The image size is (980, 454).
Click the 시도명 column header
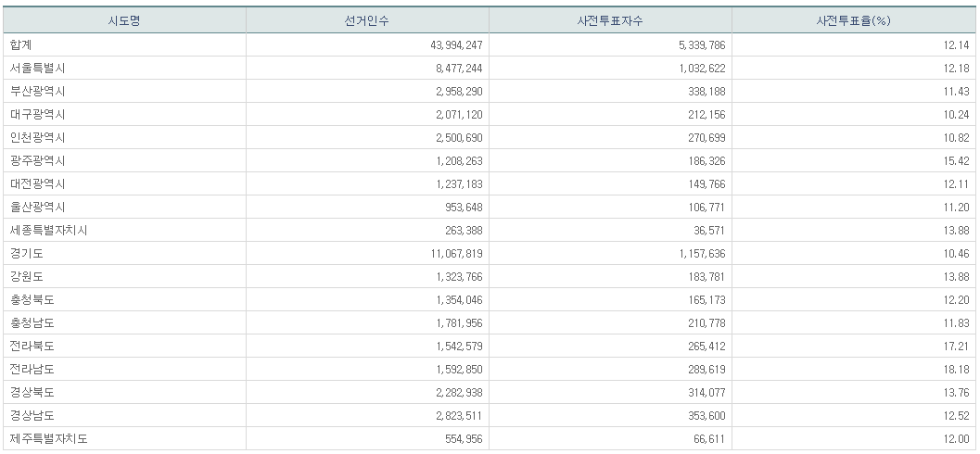(123, 20)
